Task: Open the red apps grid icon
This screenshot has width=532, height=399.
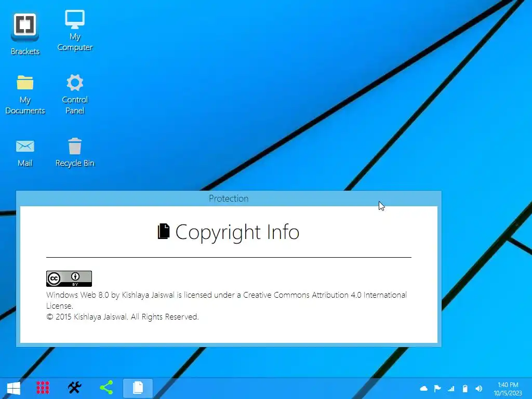Action: click(x=43, y=388)
